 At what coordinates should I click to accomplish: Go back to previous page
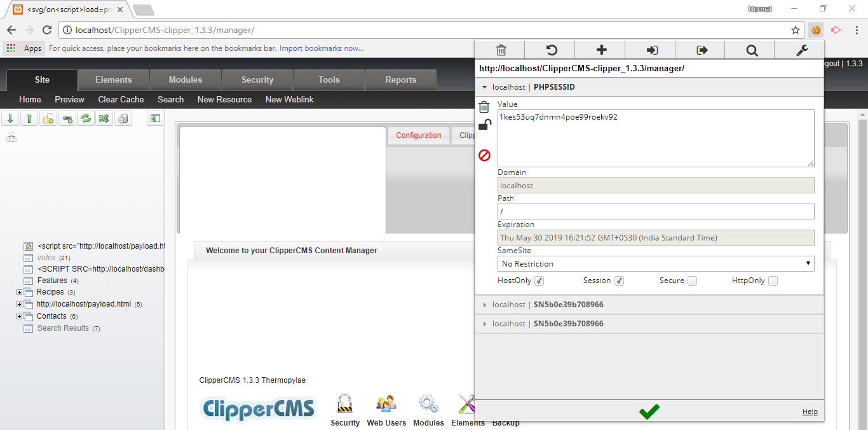[x=11, y=30]
